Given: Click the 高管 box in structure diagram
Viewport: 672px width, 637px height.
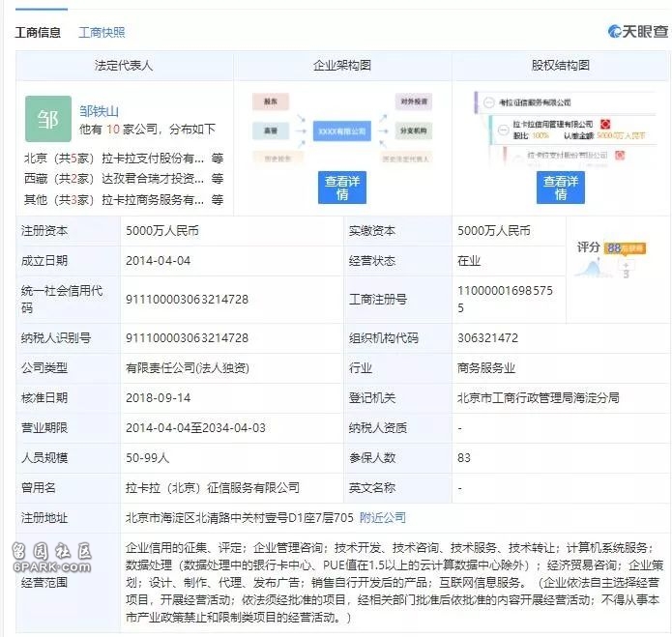Looking at the screenshot, I should point(271,130).
